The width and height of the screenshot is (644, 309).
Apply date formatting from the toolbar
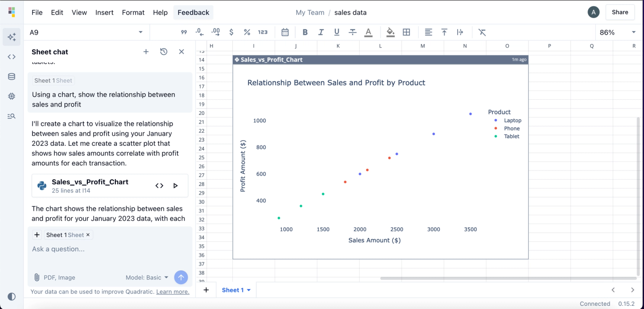285,32
